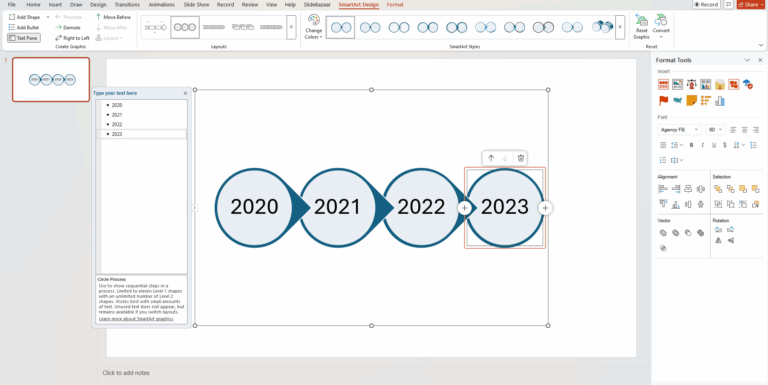Toggle the Text Pane button
Screen dimensions: 768x385
pos(24,38)
